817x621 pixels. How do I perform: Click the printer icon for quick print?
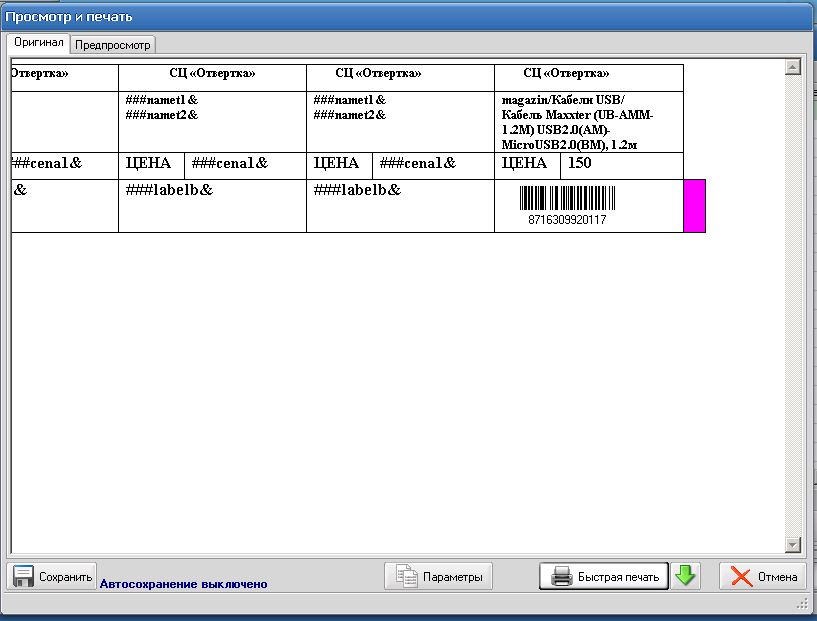pos(562,576)
